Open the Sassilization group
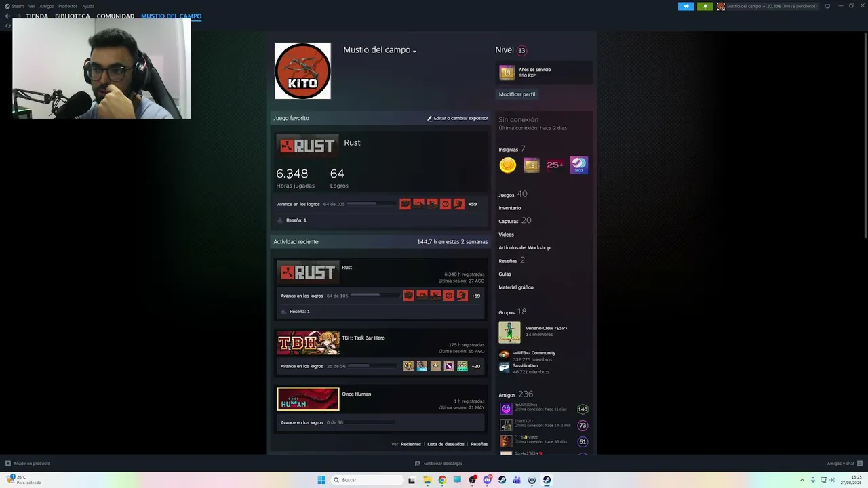Screen dimensions: 868x488 [526, 365]
